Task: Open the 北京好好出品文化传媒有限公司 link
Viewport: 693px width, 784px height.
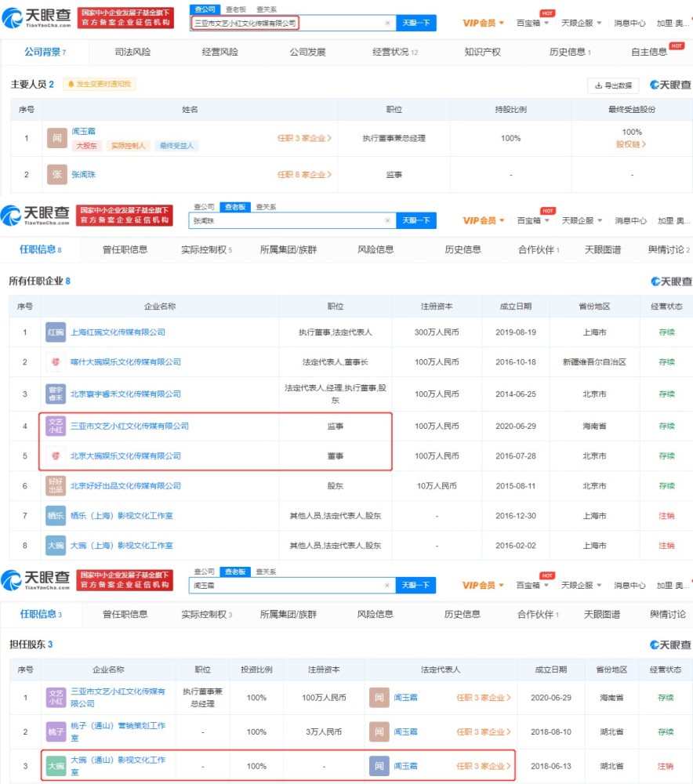Action: [x=125, y=485]
